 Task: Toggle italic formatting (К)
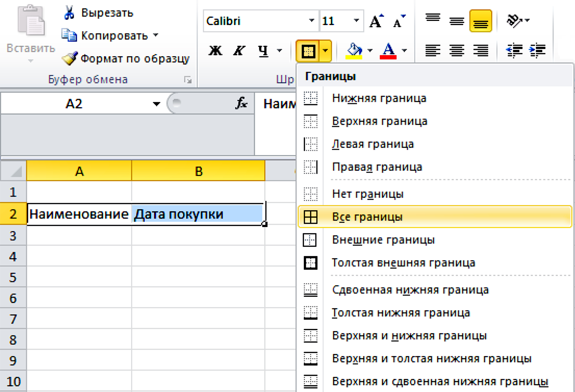239,51
